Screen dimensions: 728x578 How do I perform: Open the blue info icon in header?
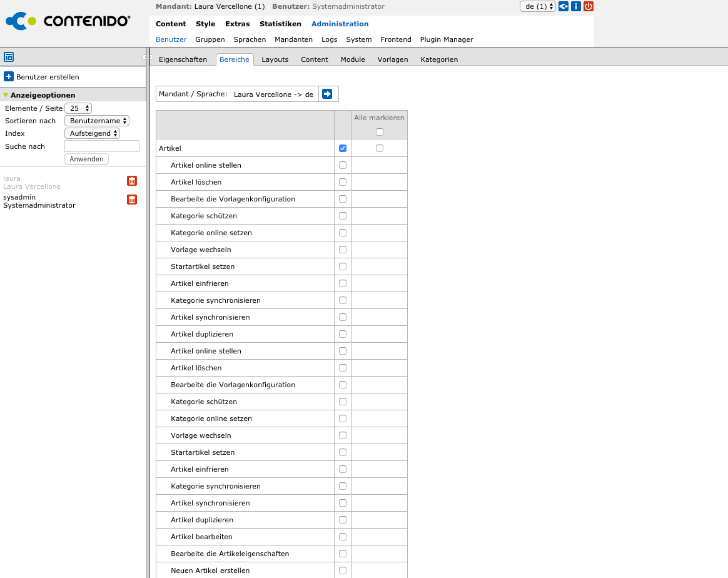pyautogui.click(x=576, y=6)
